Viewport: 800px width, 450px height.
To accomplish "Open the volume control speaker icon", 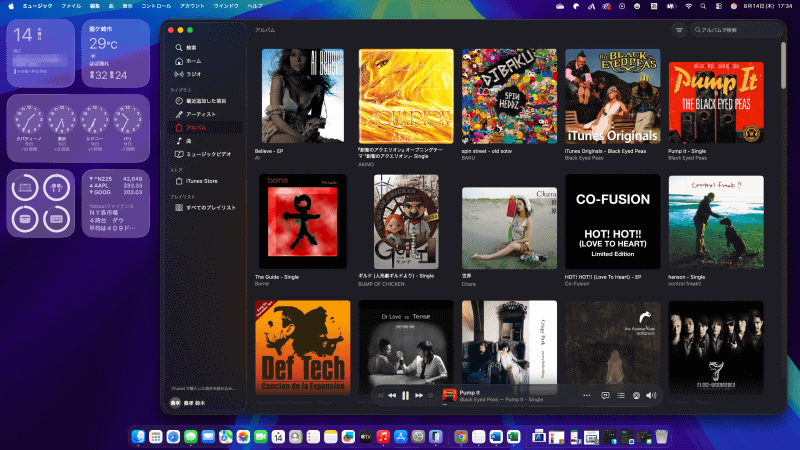I will tap(652, 395).
